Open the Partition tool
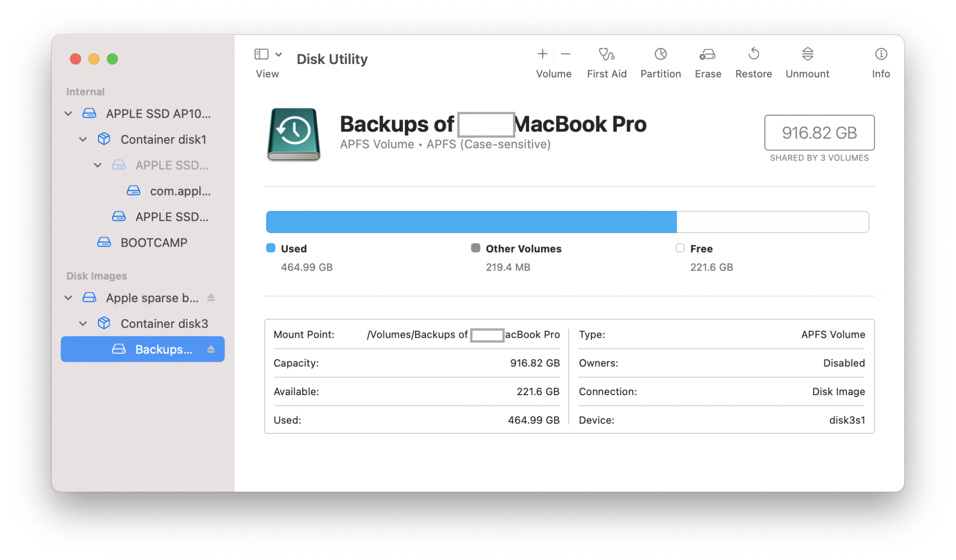Screen dimensions: 956x560 pos(660,55)
